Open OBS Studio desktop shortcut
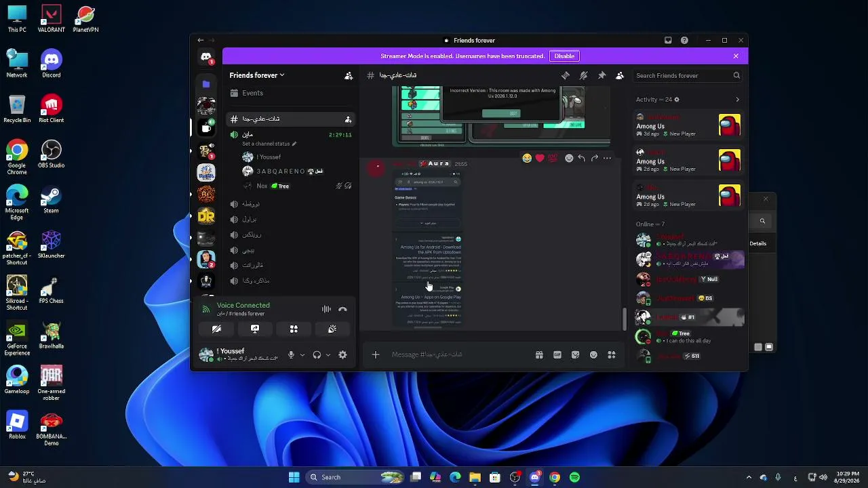This screenshot has height=488, width=868. point(51,155)
